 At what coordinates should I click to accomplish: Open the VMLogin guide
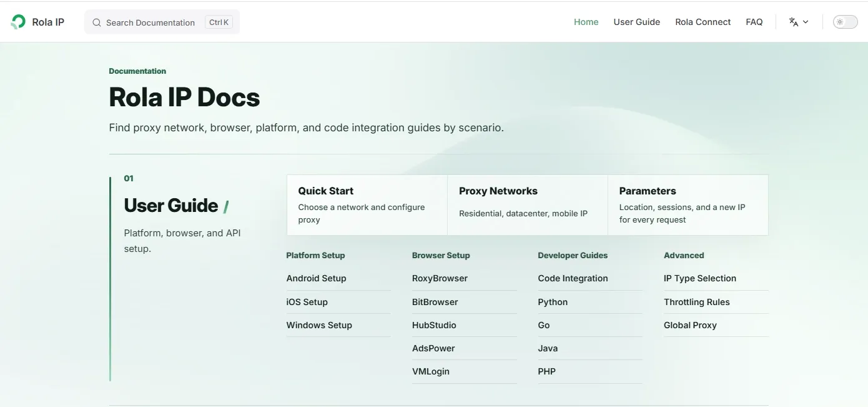point(431,371)
